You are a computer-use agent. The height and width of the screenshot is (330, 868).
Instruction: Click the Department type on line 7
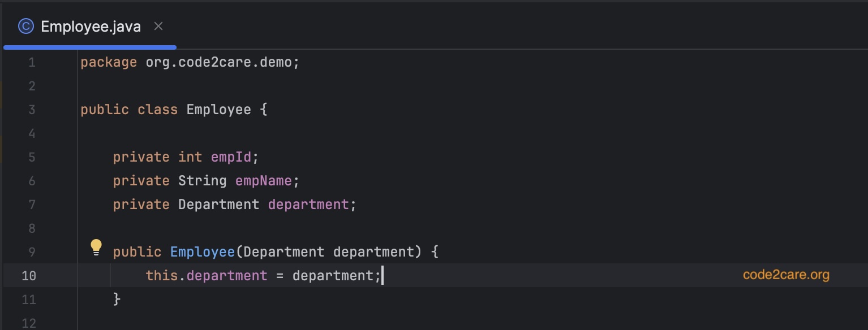click(x=218, y=205)
